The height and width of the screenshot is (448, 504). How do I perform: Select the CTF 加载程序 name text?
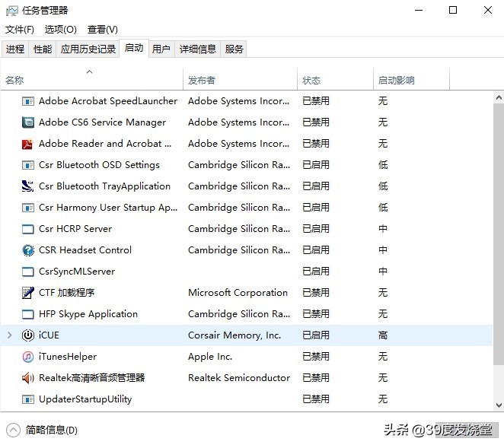tap(67, 293)
